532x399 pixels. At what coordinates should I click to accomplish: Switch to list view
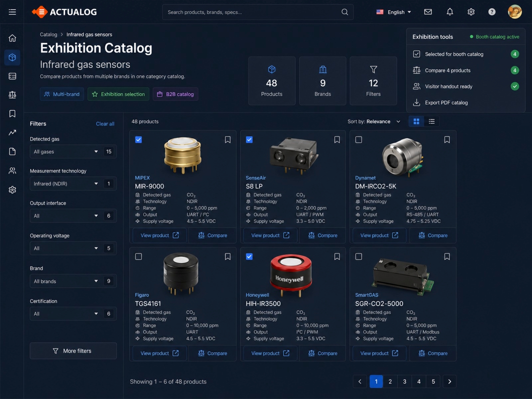pos(432,122)
